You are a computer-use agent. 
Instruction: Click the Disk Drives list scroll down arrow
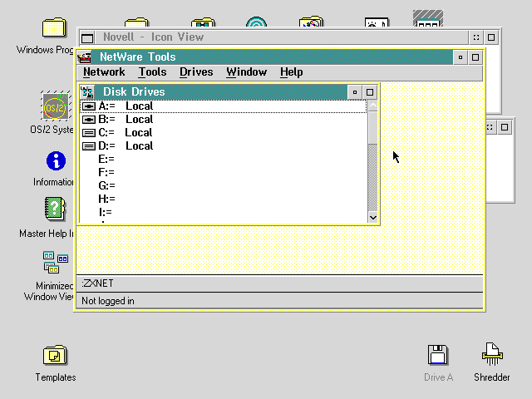(x=373, y=218)
